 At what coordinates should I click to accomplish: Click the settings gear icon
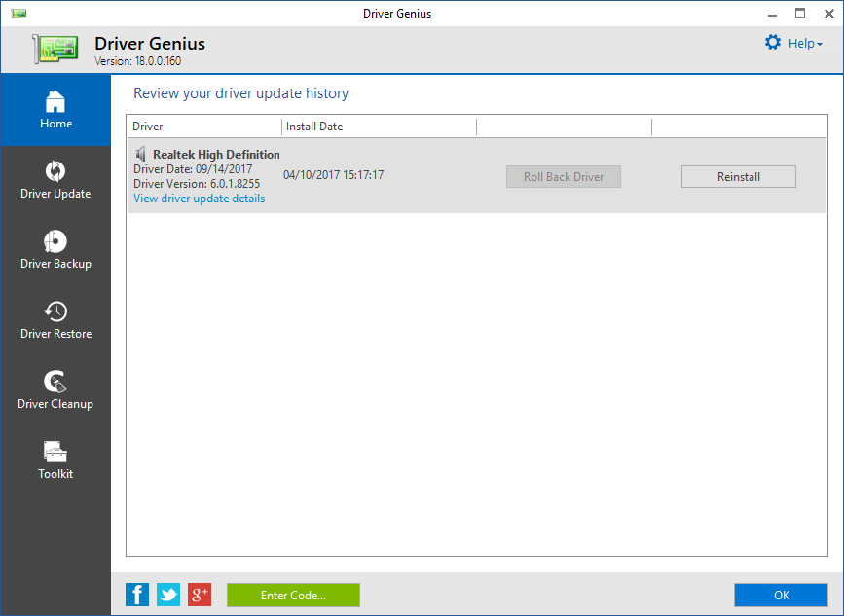tap(773, 43)
